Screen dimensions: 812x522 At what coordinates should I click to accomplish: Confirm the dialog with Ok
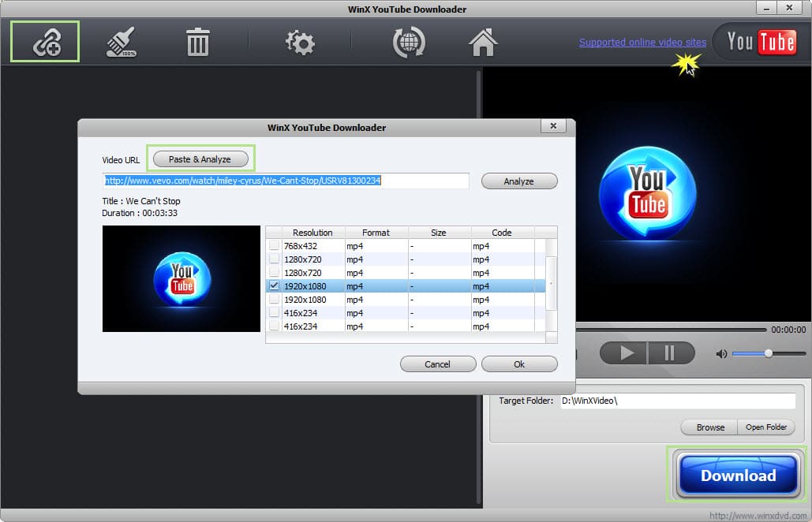(x=519, y=364)
